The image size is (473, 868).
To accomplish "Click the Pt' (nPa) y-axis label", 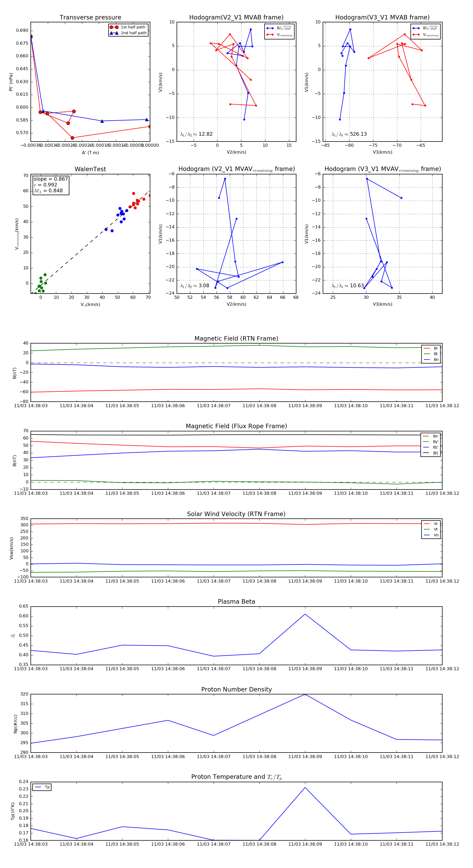I will click(11, 82).
